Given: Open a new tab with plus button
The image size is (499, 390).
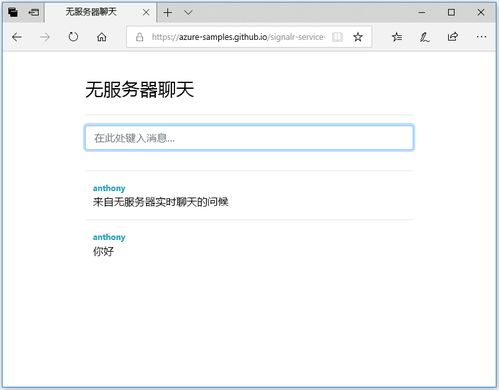Looking at the screenshot, I should [x=168, y=13].
